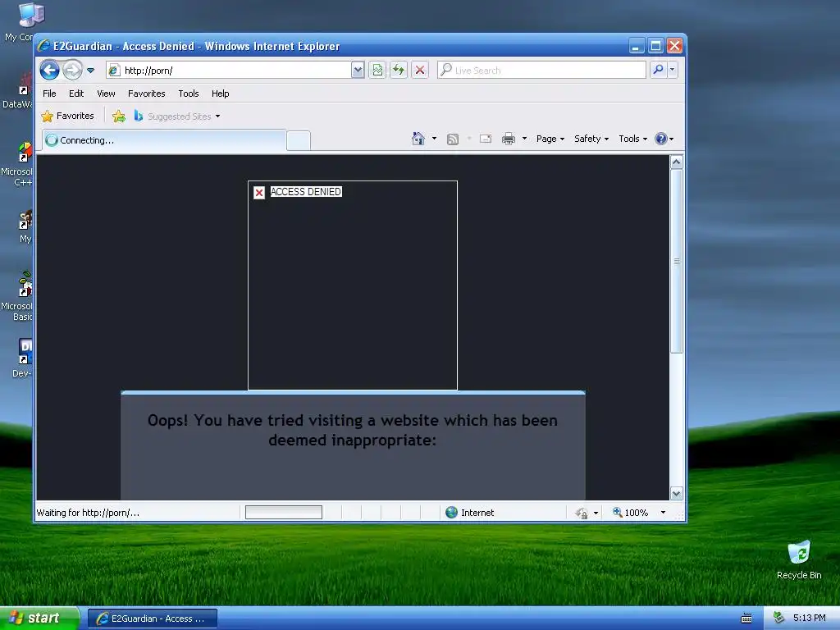Click the keyboard icon in taskbar

click(x=746, y=619)
